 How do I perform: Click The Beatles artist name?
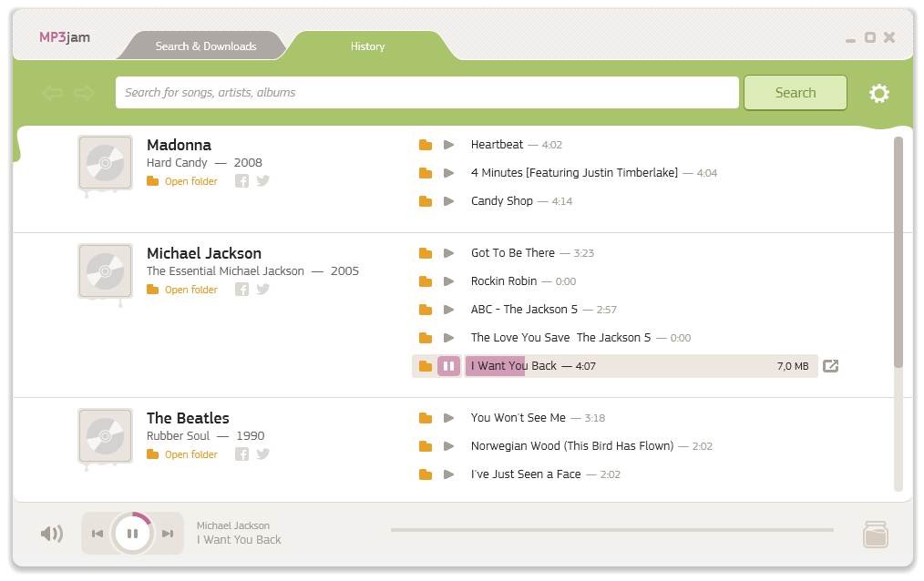188,418
